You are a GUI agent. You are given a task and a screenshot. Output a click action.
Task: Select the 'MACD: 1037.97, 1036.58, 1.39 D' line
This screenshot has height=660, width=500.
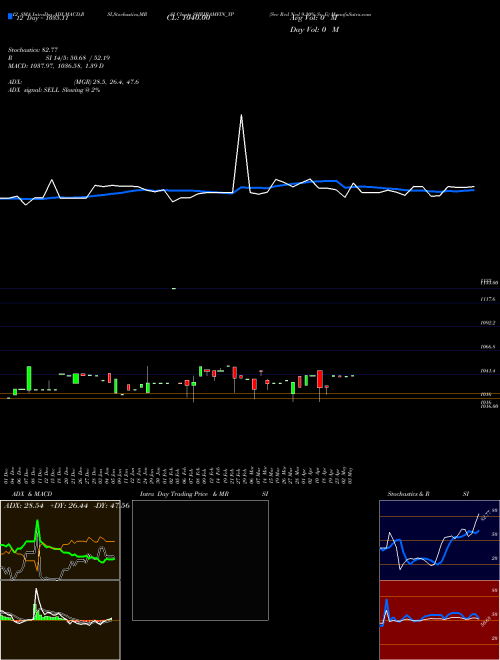[x=56, y=66]
